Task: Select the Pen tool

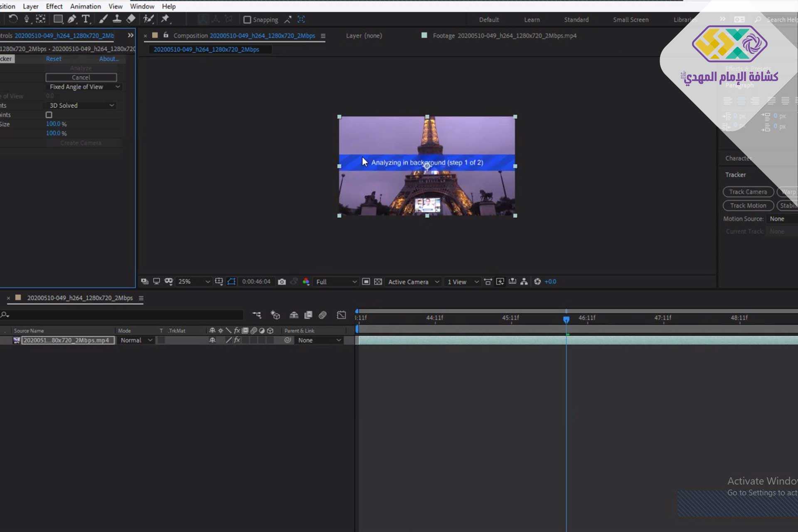Action: pyautogui.click(x=71, y=19)
